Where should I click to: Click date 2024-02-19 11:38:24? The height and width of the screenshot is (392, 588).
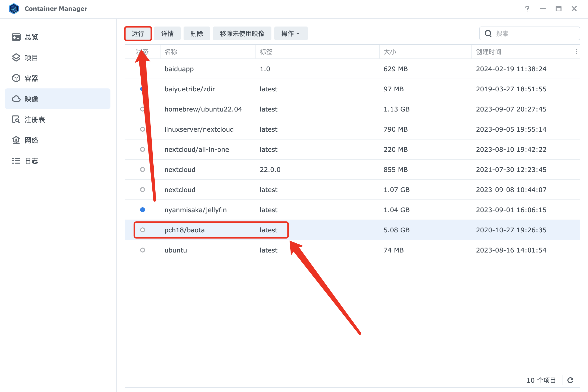coord(511,69)
